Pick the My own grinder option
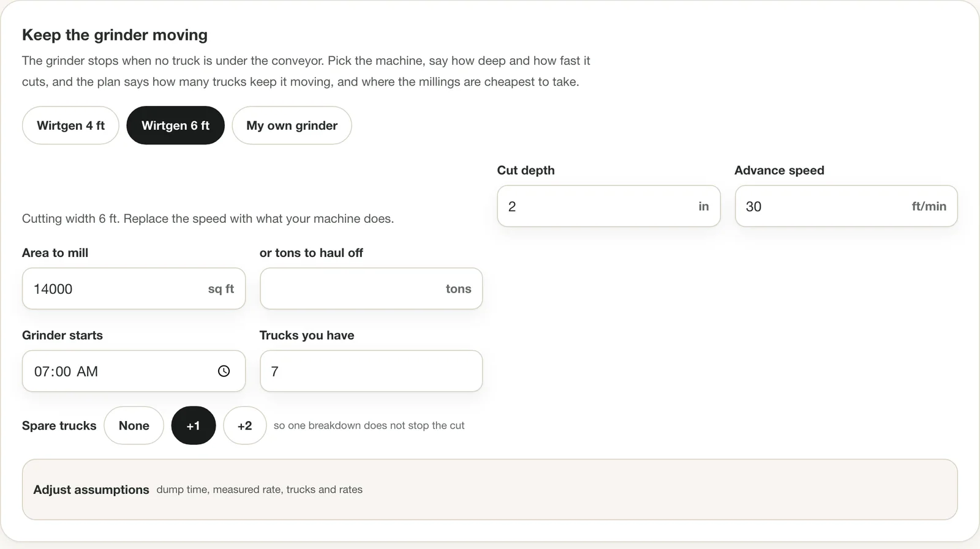Viewport: 980px width, 549px height. tap(292, 125)
